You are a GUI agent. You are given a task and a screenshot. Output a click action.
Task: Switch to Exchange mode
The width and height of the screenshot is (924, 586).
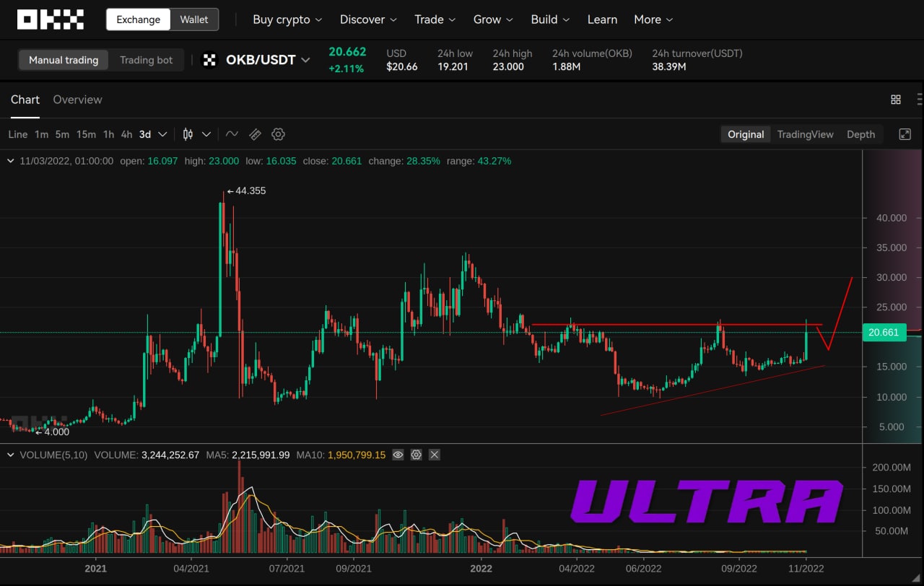[139, 19]
